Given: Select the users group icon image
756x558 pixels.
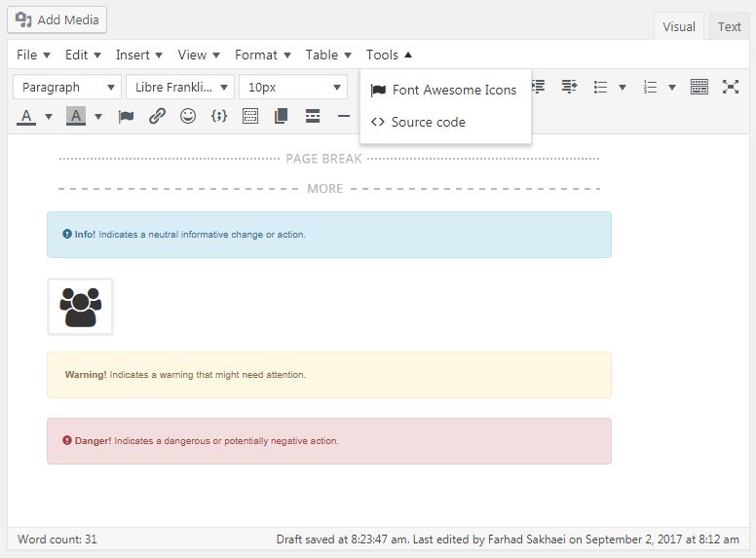Looking at the screenshot, I should (81, 307).
